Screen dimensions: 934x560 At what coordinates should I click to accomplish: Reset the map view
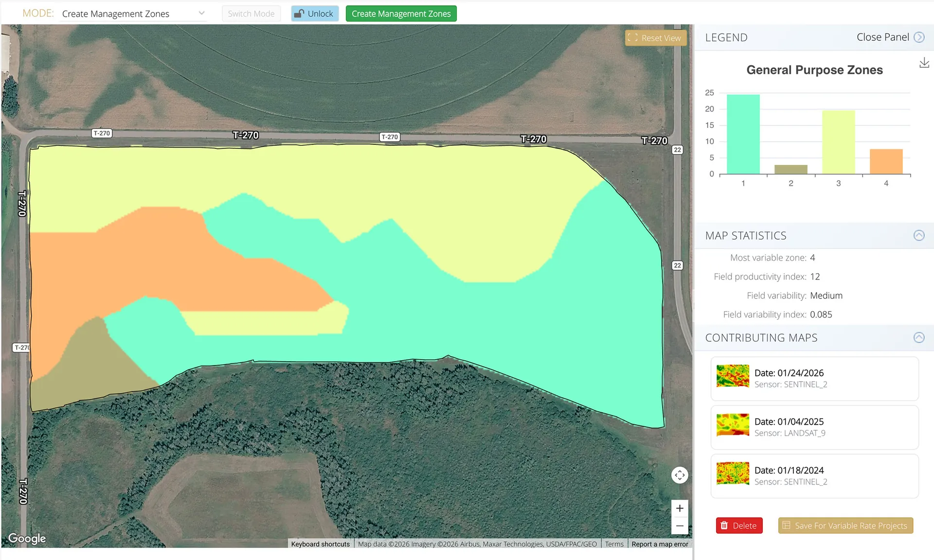(655, 38)
